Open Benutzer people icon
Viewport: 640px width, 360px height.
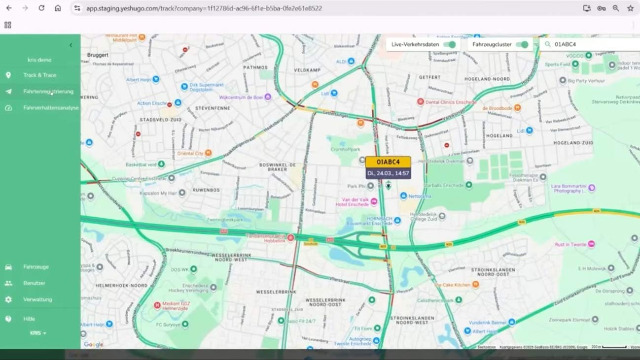pos(8,283)
